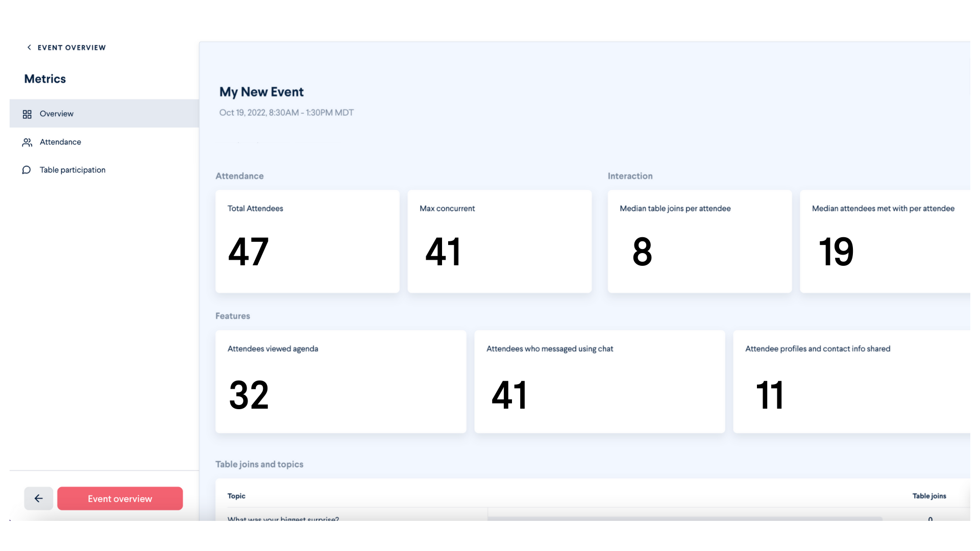980x551 pixels.
Task: Click the Event overview red button
Action: [x=120, y=498]
